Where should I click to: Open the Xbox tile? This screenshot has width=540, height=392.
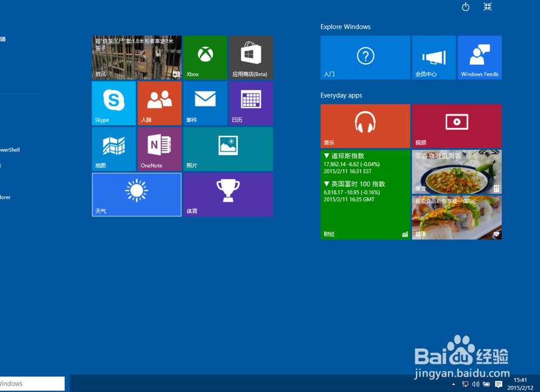pos(205,58)
